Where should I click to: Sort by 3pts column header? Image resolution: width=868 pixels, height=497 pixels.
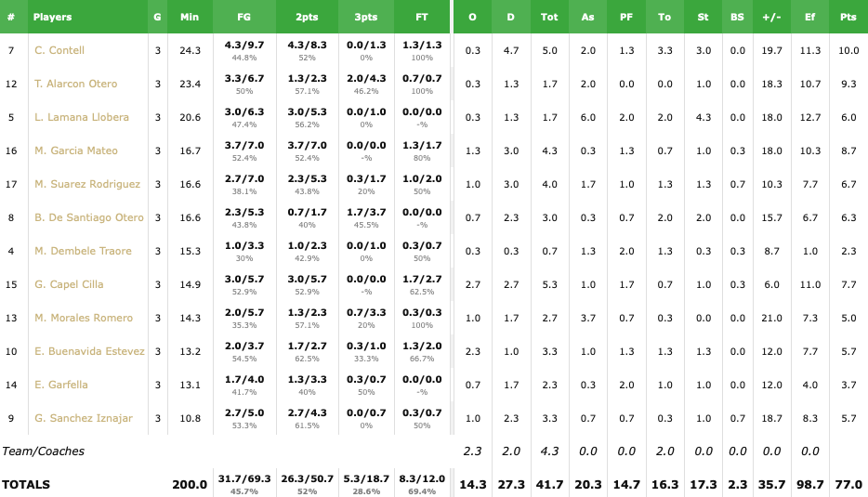point(365,17)
